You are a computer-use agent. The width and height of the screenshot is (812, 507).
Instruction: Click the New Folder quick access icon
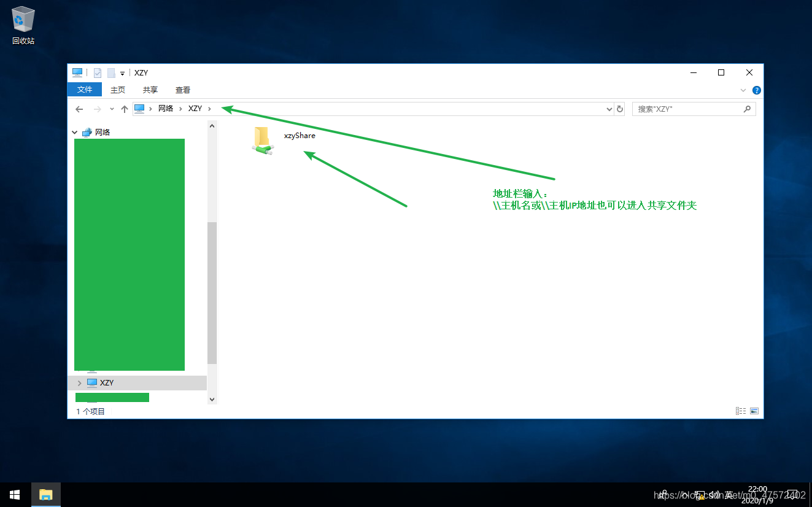pyautogui.click(x=111, y=72)
